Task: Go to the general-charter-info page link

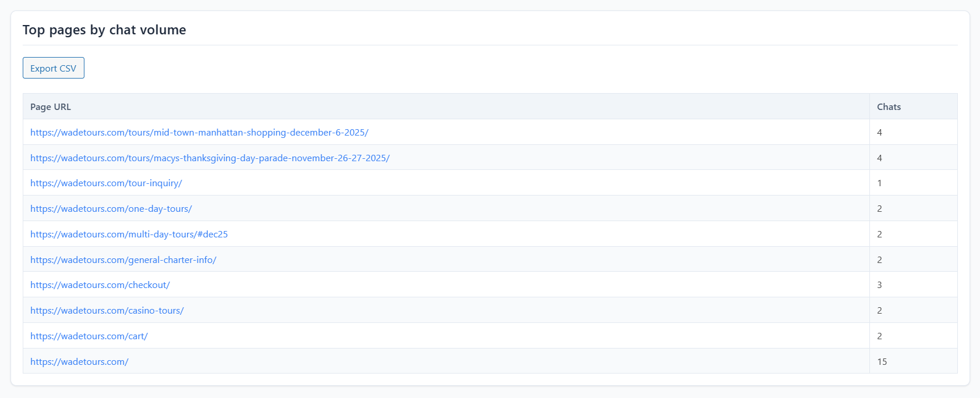Action: [123, 260]
